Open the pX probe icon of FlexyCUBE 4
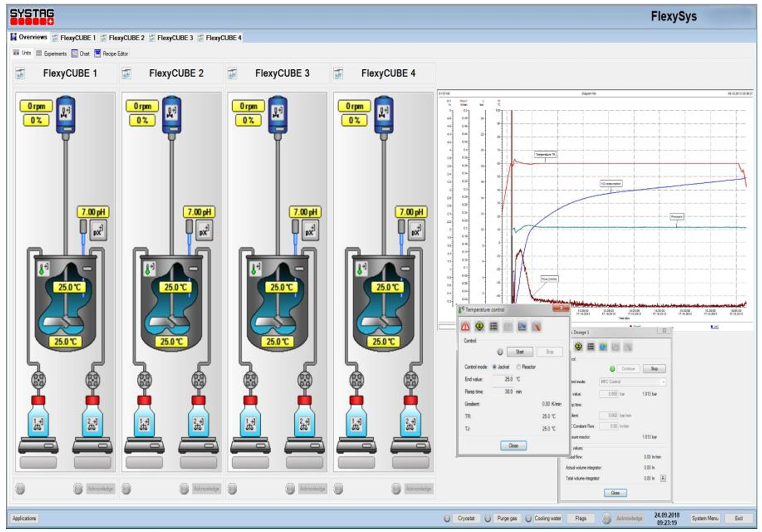 pyautogui.click(x=416, y=231)
